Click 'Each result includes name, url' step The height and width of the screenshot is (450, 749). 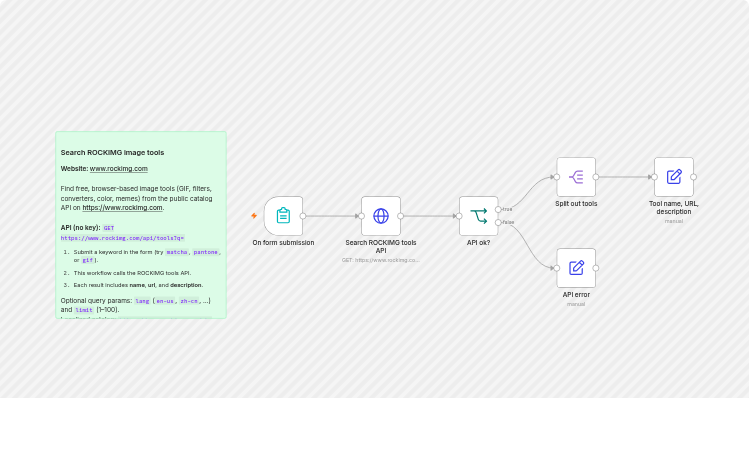[x=138, y=285]
